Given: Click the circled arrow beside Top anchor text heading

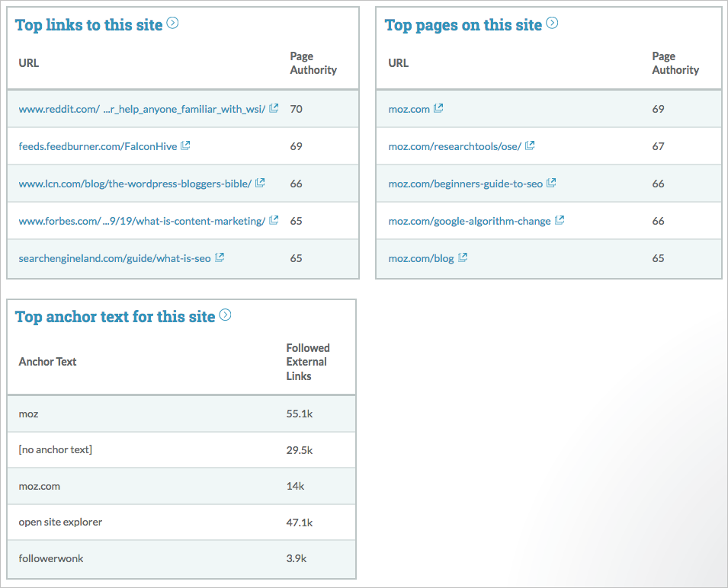Looking at the screenshot, I should click(225, 315).
